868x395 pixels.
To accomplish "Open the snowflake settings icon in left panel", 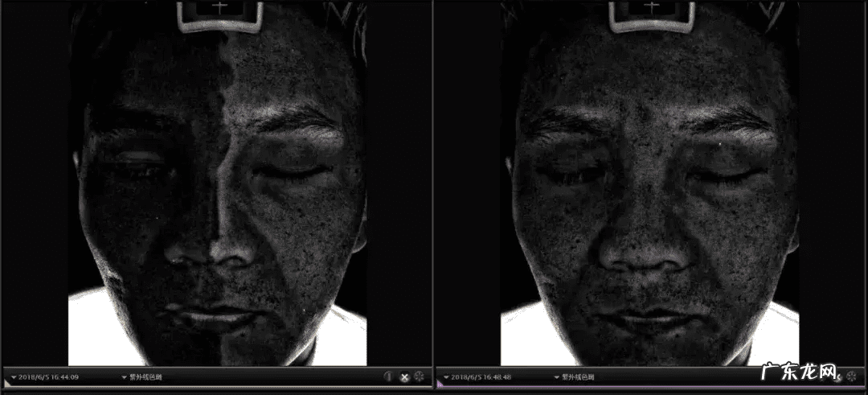I will [419, 376].
